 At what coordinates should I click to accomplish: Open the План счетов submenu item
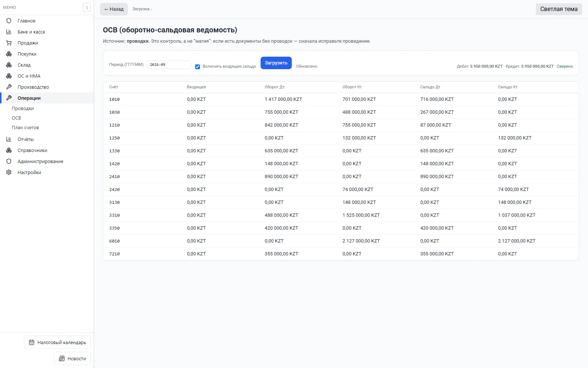click(25, 127)
